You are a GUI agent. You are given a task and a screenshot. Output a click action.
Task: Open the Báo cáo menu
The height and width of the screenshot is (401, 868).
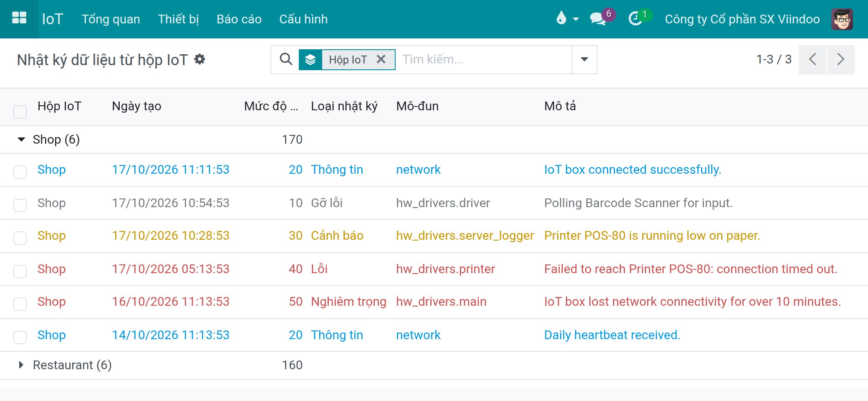coord(239,19)
